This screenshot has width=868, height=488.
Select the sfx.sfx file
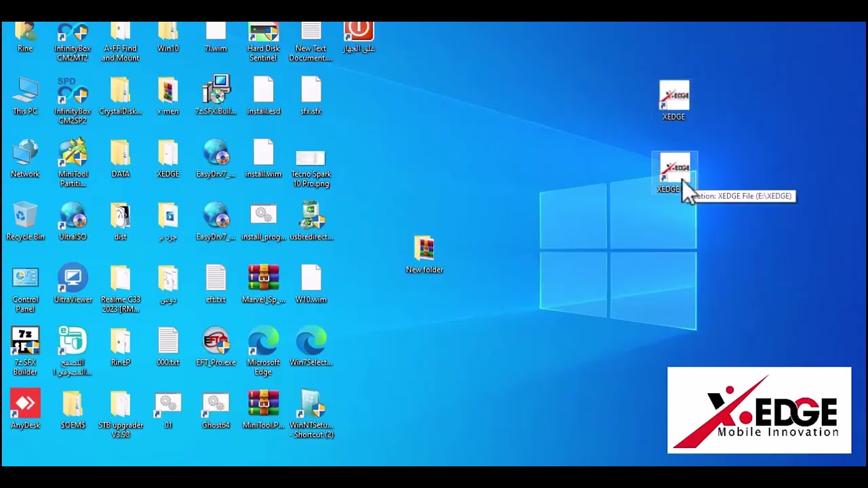[x=311, y=96]
